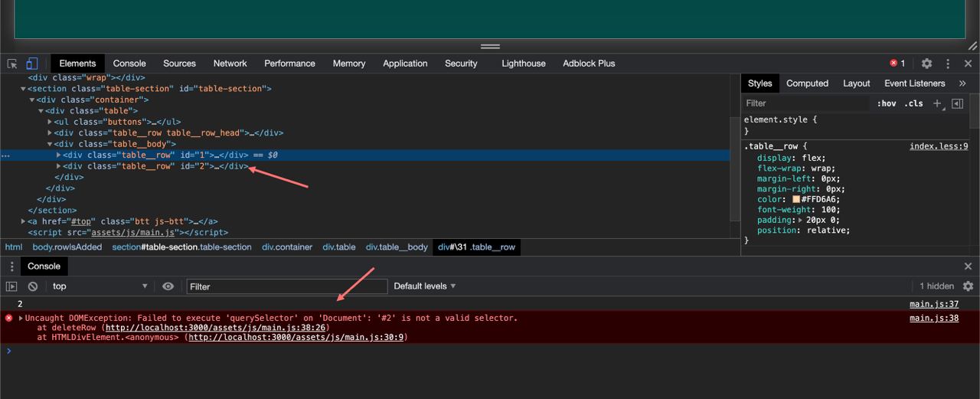Expand the table__row div with id="1"
This screenshot has height=399, width=980.
click(59, 155)
